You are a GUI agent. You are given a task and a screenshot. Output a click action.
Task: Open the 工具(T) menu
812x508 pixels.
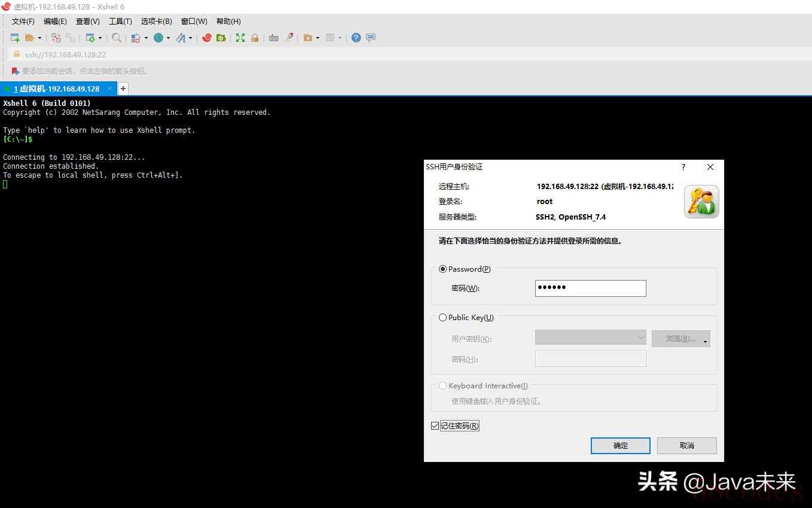[x=120, y=22]
